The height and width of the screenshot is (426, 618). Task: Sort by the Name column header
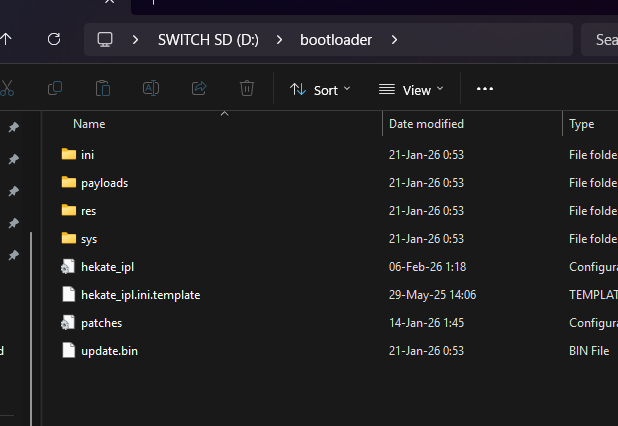[89, 124]
